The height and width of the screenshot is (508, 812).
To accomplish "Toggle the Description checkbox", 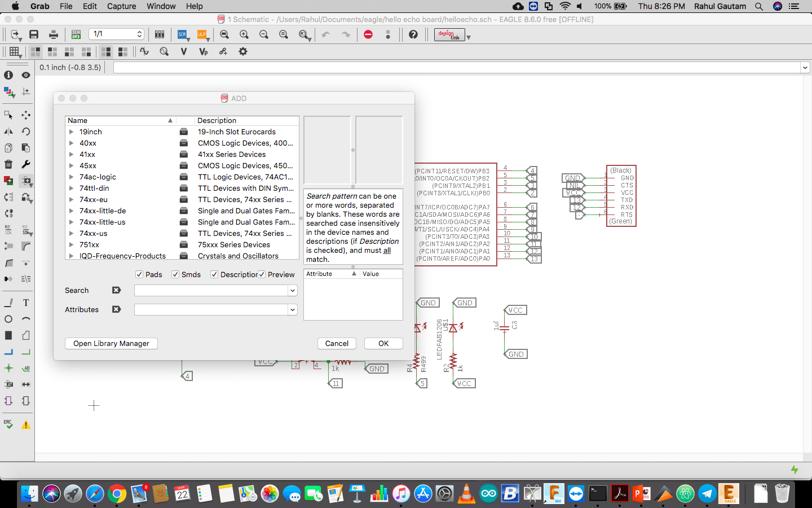I will tap(214, 274).
